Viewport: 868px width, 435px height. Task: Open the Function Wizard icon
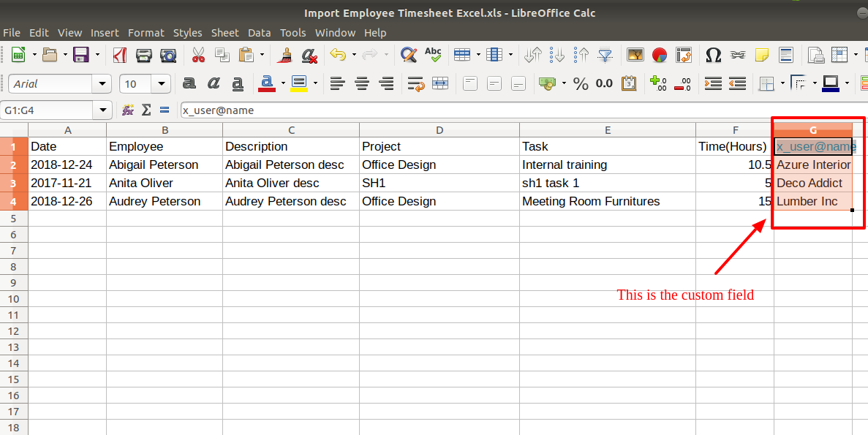128,110
